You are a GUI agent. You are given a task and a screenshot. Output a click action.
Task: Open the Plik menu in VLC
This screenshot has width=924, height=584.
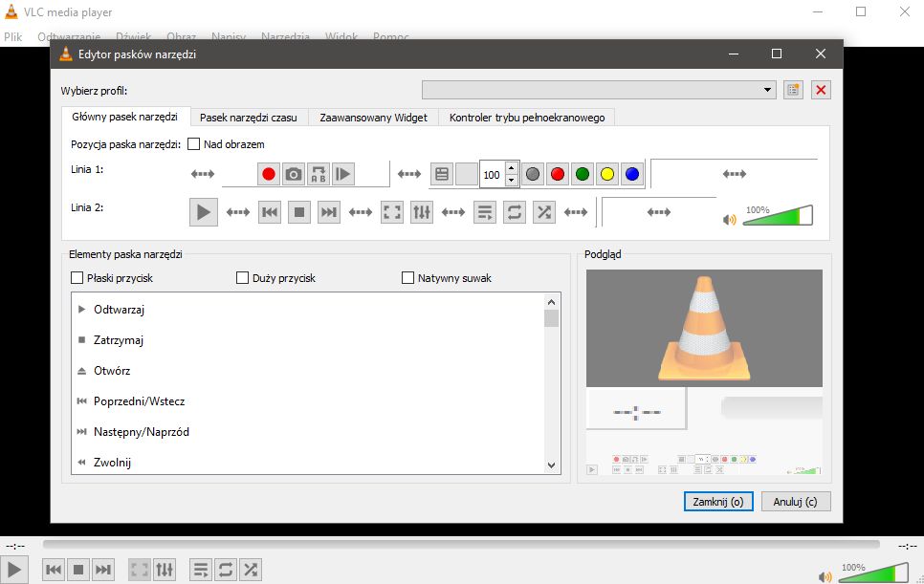point(13,37)
